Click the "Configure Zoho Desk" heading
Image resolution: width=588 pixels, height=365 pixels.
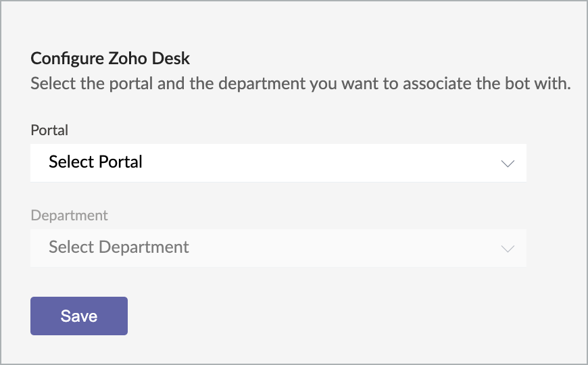pos(110,58)
